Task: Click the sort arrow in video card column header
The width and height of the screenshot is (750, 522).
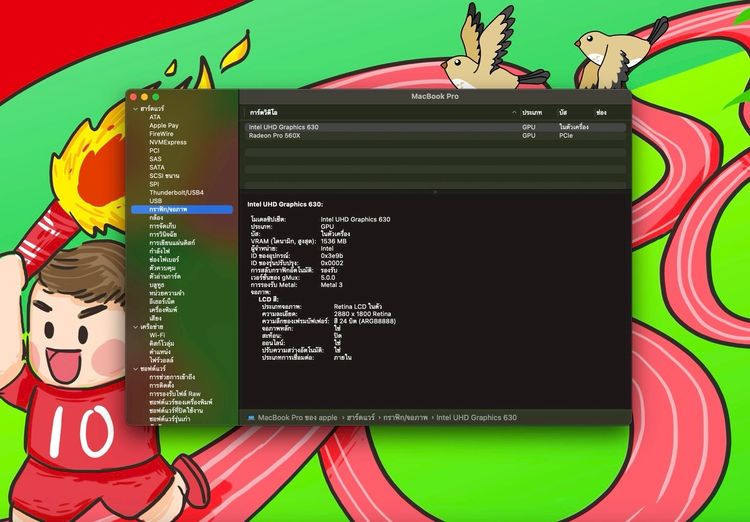Action: pos(514,112)
